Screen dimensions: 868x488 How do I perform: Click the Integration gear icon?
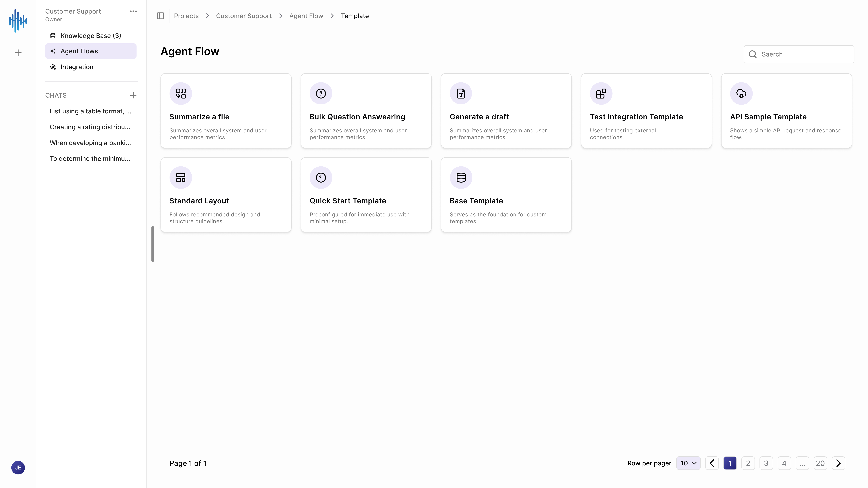tap(53, 67)
